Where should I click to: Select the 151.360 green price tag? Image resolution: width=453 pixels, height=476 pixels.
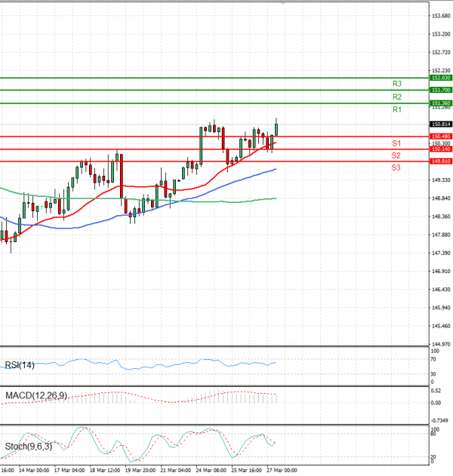(x=441, y=103)
